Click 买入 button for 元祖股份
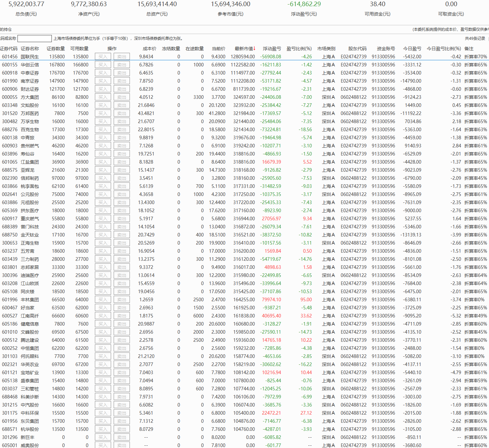Viewport: 489px width, 448px height. (103, 202)
